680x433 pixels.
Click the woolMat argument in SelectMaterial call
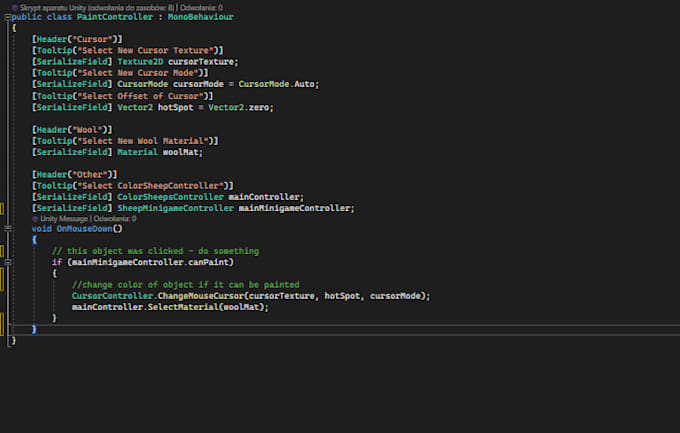pos(241,307)
